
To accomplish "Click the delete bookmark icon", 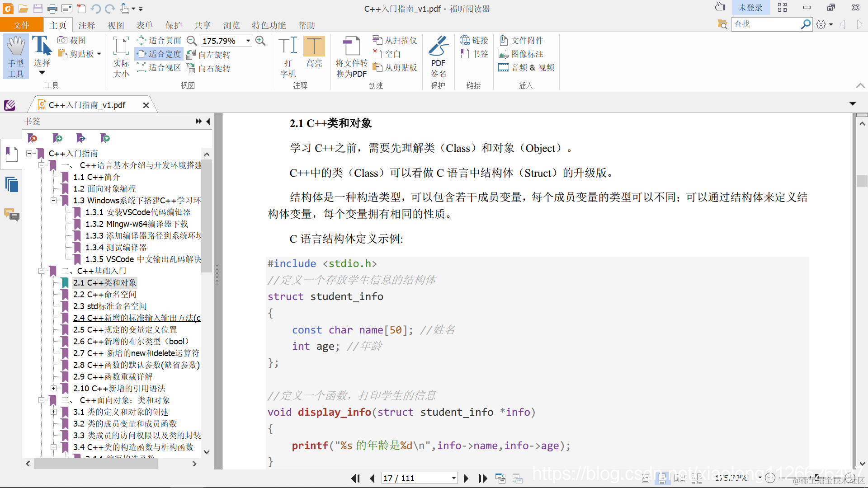I will [x=33, y=138].
